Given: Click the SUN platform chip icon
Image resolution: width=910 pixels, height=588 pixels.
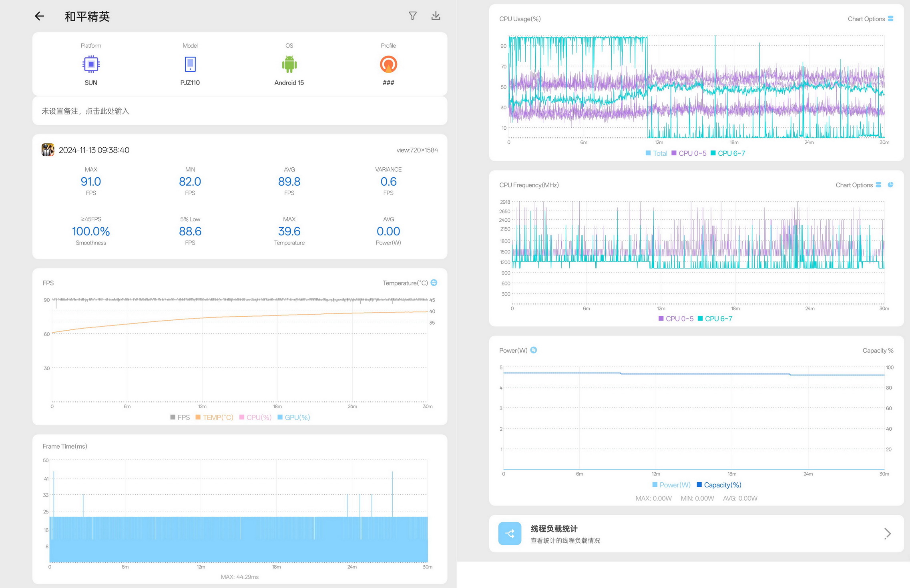Looking at the screenshot, I should (x=91, y=64).
